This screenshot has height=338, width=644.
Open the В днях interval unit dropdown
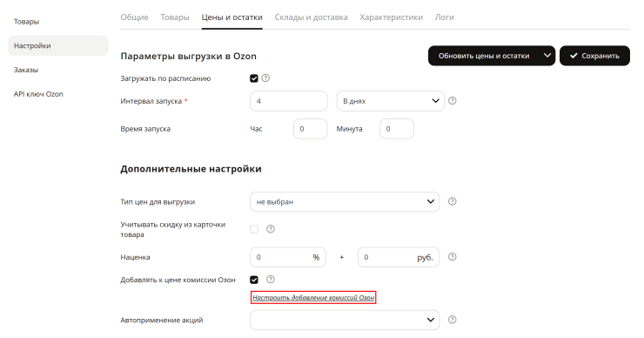pos(390,101)
